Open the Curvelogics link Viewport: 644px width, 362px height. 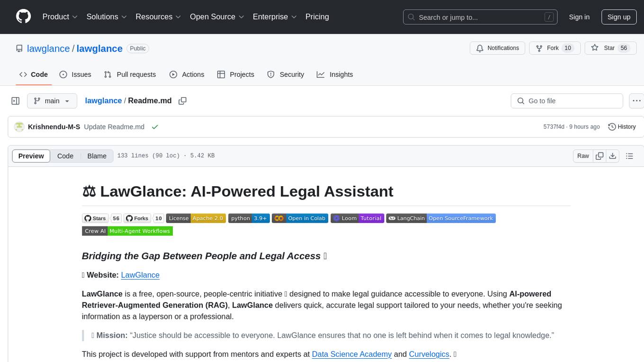[x=429, y=354]
